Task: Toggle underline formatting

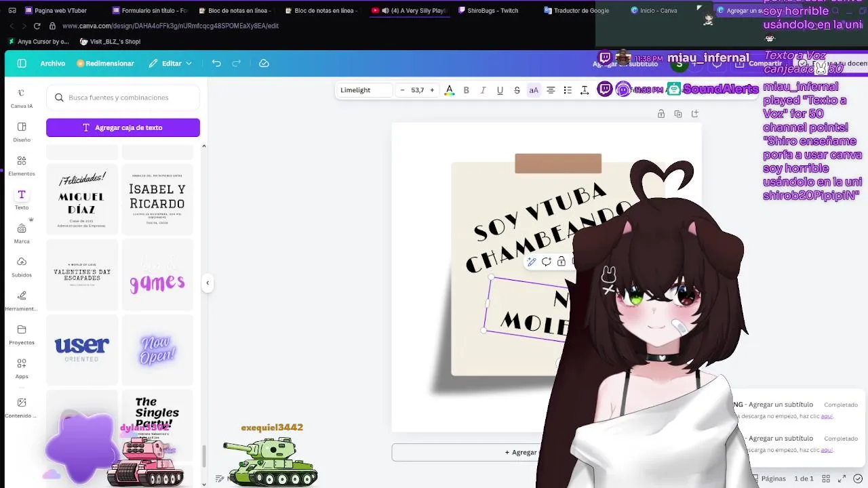Action: (500, 90)
